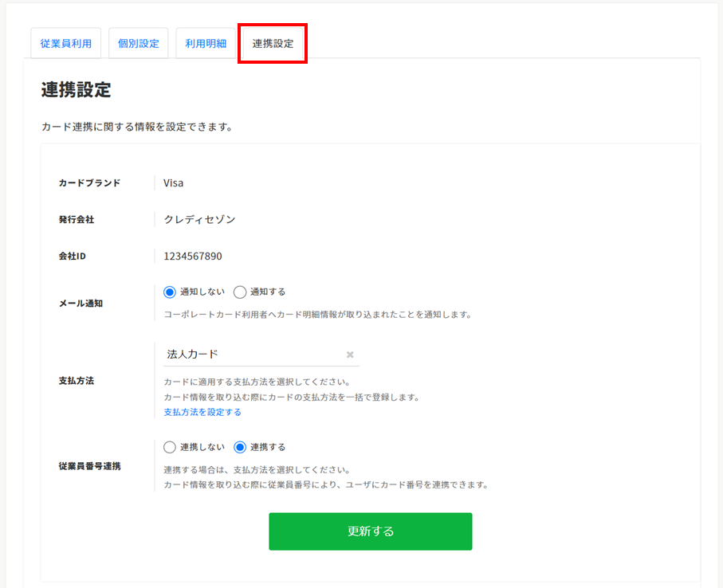Image resolution: width=723 pixels, height=588 pixels.
Task: Follow the 支払方法を設定する link
Action: 202,412
